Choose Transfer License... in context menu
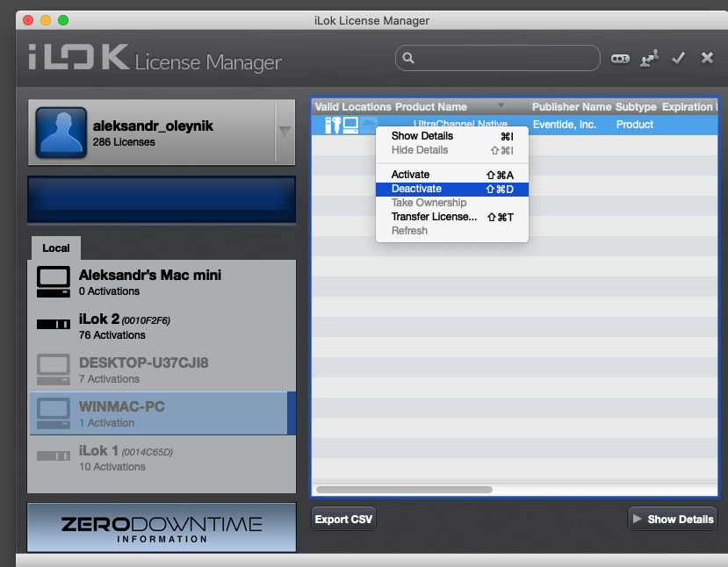 coord(451,217)
